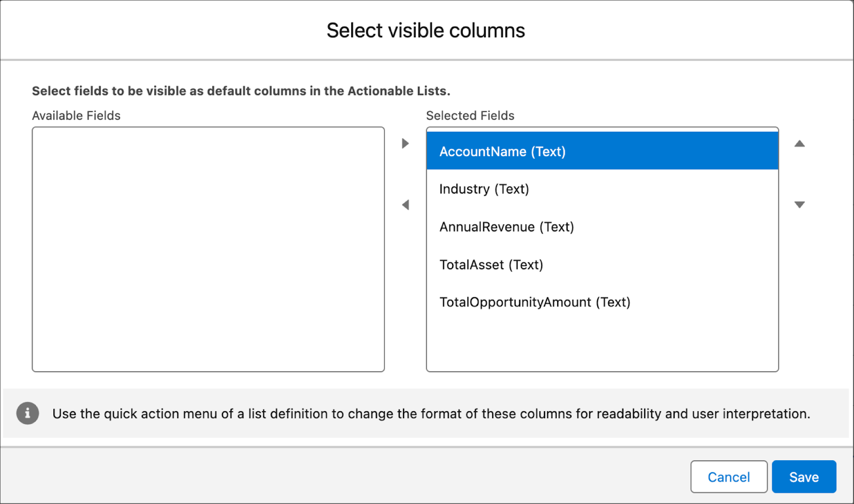Select Industry (Text) field
Screen dimensions: 854x504
[602, 189]
